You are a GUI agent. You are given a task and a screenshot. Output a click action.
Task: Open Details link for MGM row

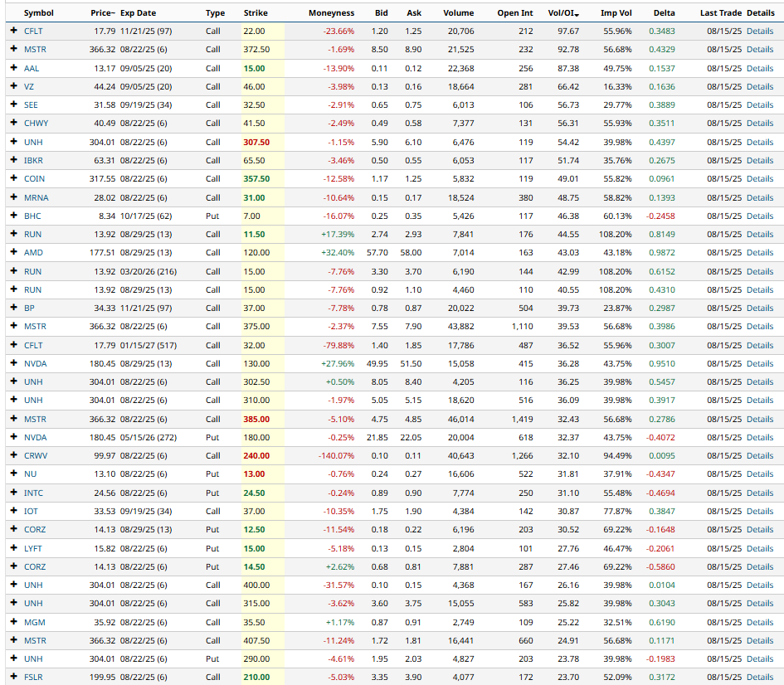[x=760, y=622]
